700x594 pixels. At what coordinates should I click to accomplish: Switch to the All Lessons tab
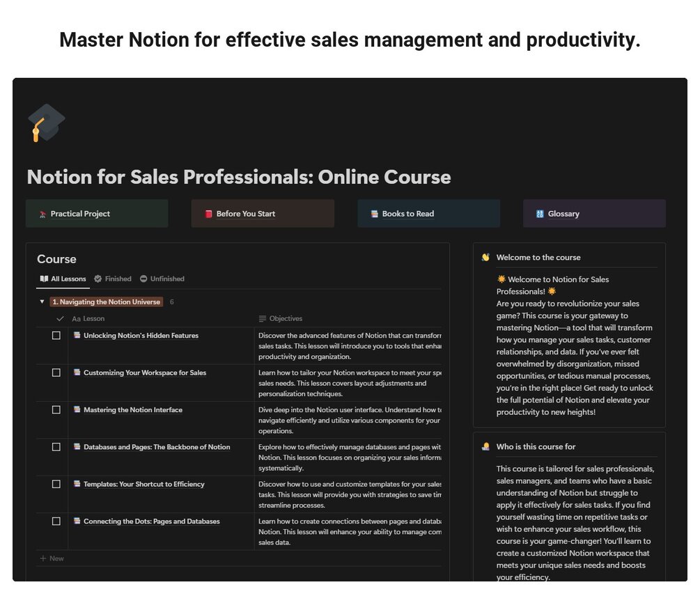tap(63, 279)
